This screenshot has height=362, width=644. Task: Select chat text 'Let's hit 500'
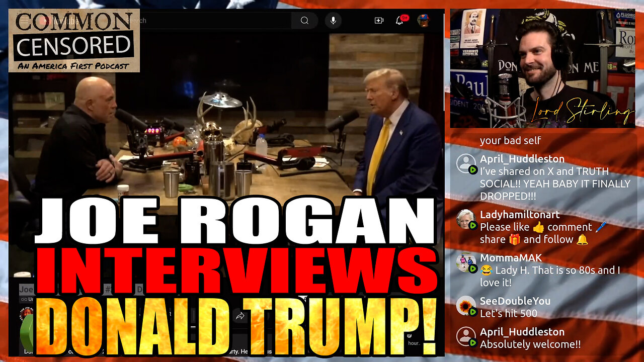point(509,313)
